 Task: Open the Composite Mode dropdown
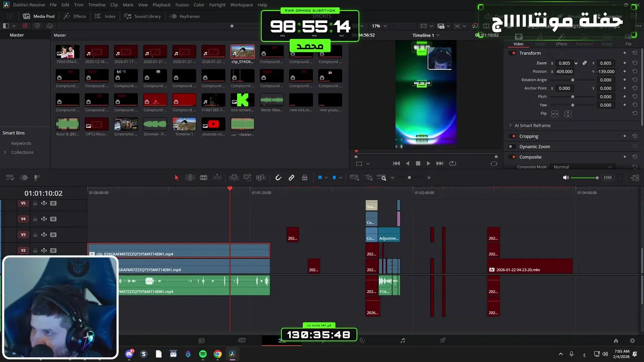pos(583,167)
